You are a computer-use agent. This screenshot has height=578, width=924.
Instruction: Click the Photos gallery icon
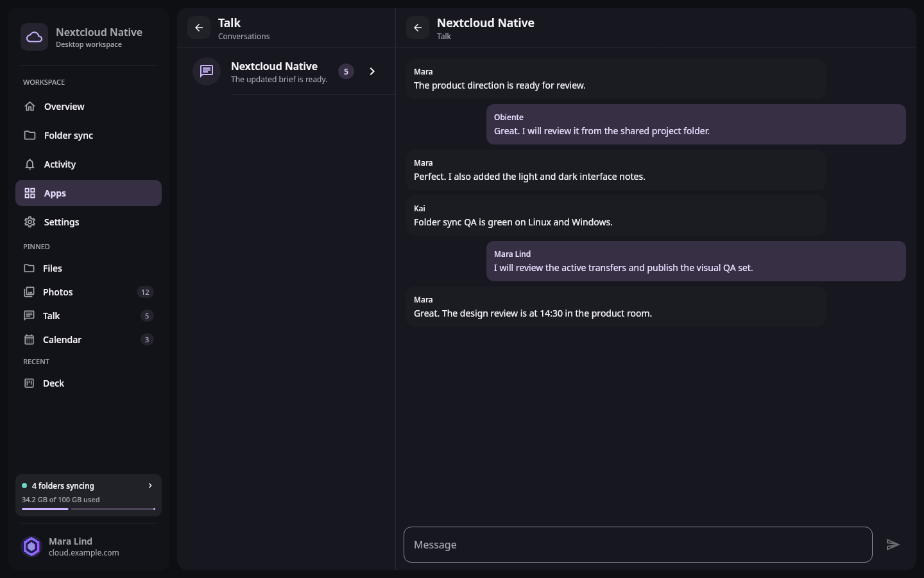(29, 292)
